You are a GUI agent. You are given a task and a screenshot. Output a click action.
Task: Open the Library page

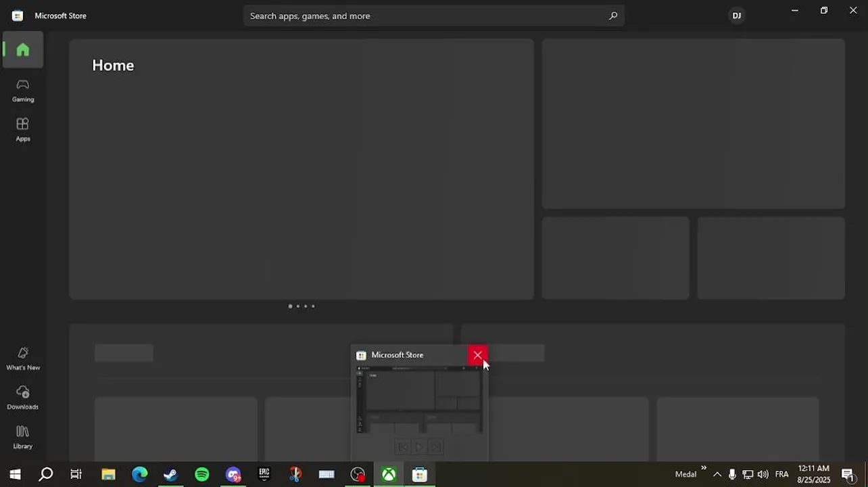(22, 437)
